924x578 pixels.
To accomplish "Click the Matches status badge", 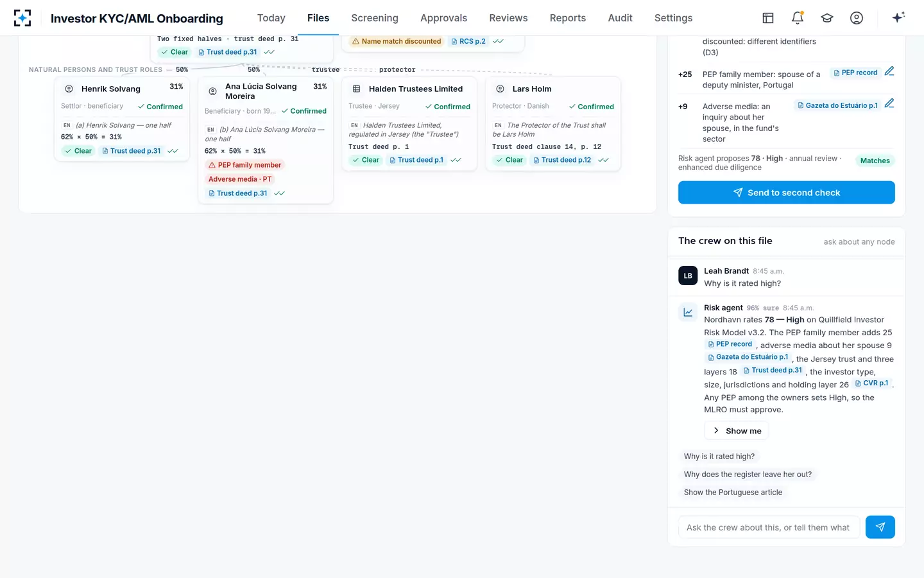I will pyautogui.click(x=875, y=161).
